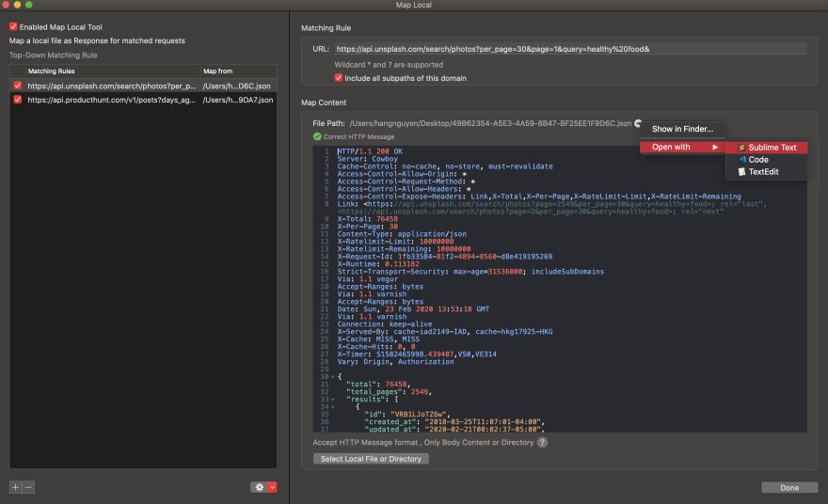This screenshot has width=828, height=504.
Task: Click the "total_pages": 2549 line
Action: point(389,391)
